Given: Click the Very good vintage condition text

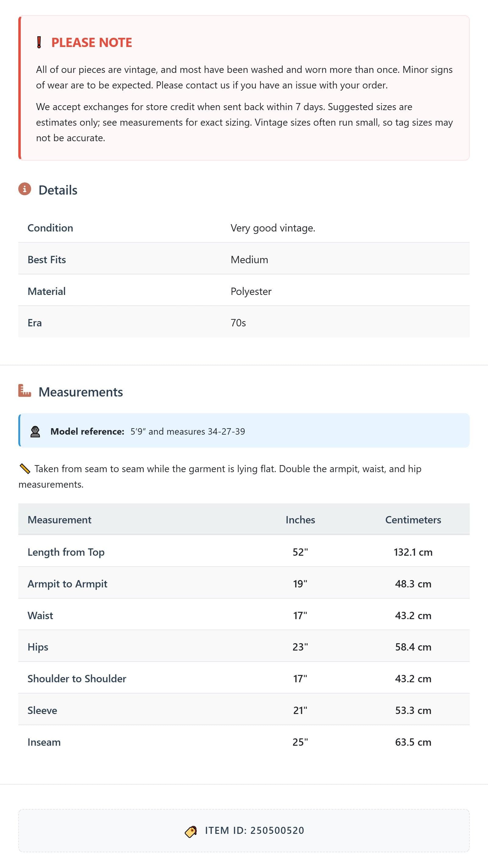Looking at the screenshot, I should click(273, 228).
